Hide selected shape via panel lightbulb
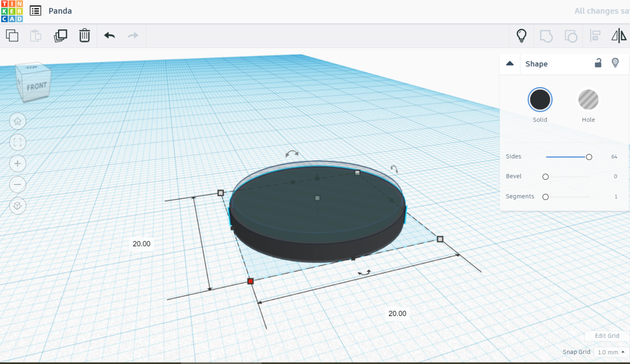 click(x=615, y=63)
